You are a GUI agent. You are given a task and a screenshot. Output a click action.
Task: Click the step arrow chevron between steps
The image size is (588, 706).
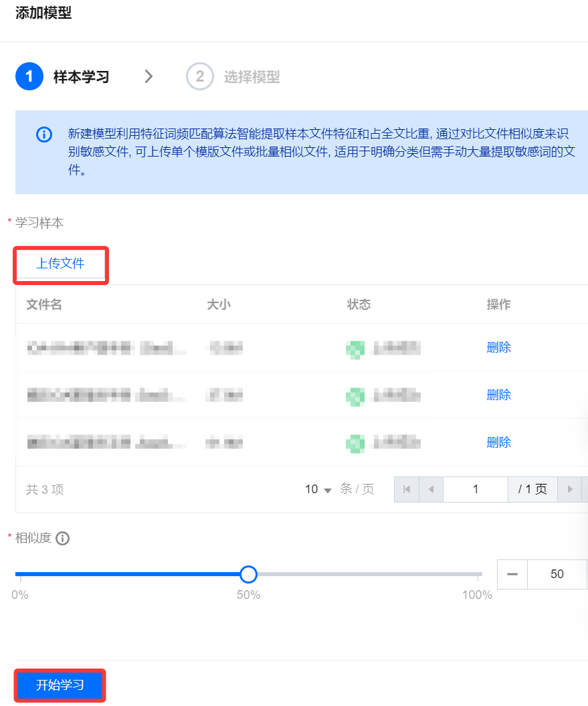149,76
